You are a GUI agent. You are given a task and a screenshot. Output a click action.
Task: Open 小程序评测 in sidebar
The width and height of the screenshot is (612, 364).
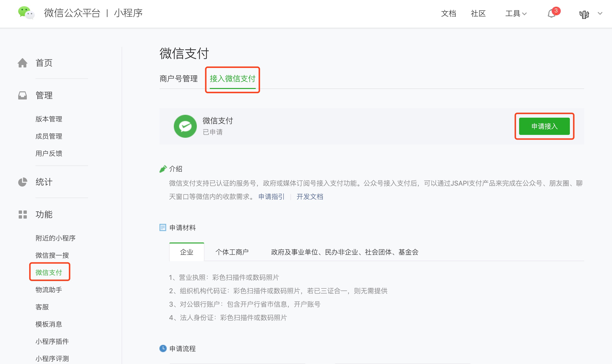[x=52, y=358]
